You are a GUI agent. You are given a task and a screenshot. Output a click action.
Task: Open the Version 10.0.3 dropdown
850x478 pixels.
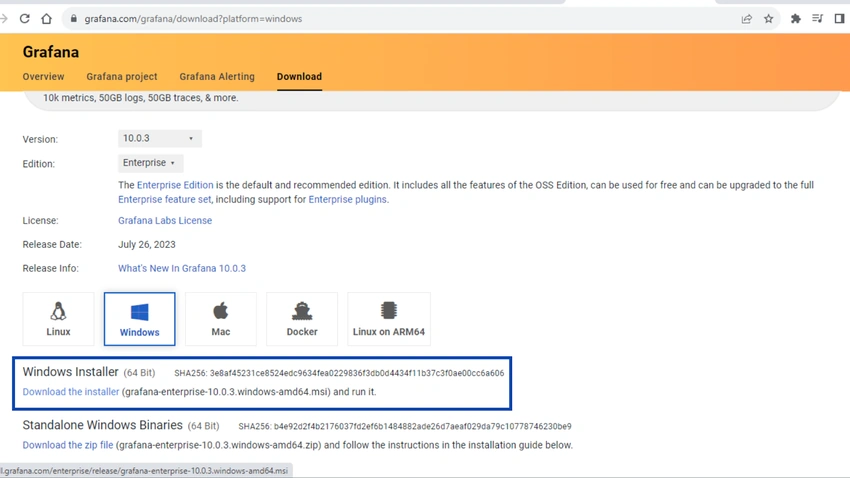coord(159,138)
